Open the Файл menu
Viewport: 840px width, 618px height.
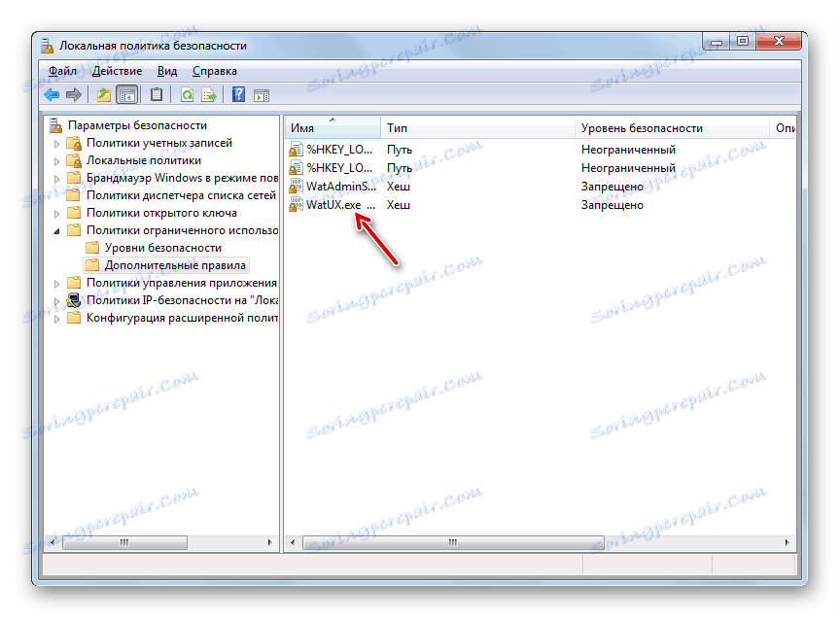62,71
